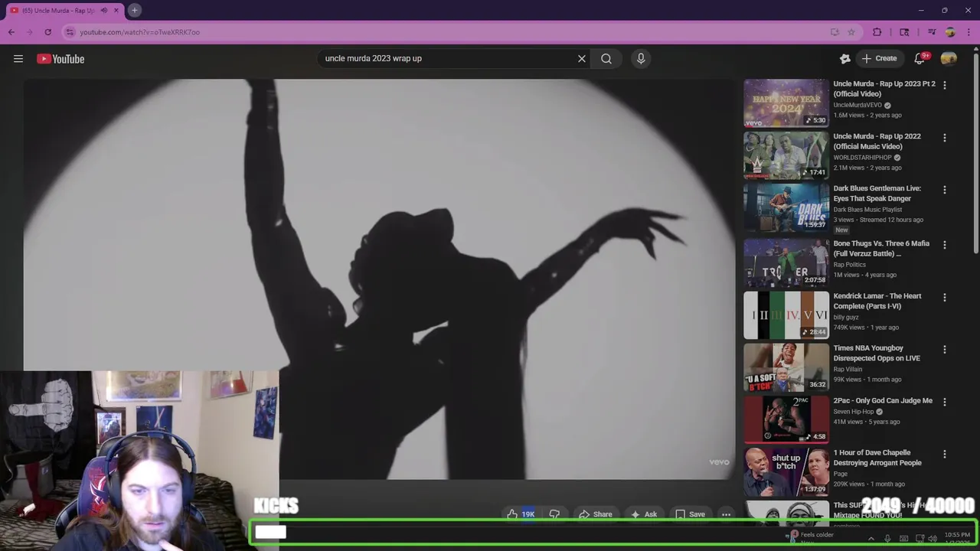Screen dimensions: 980x551
Task: Open 1 Hour of Dave Chappelle title
Action: pyautogui.click(x=877, y=458)
